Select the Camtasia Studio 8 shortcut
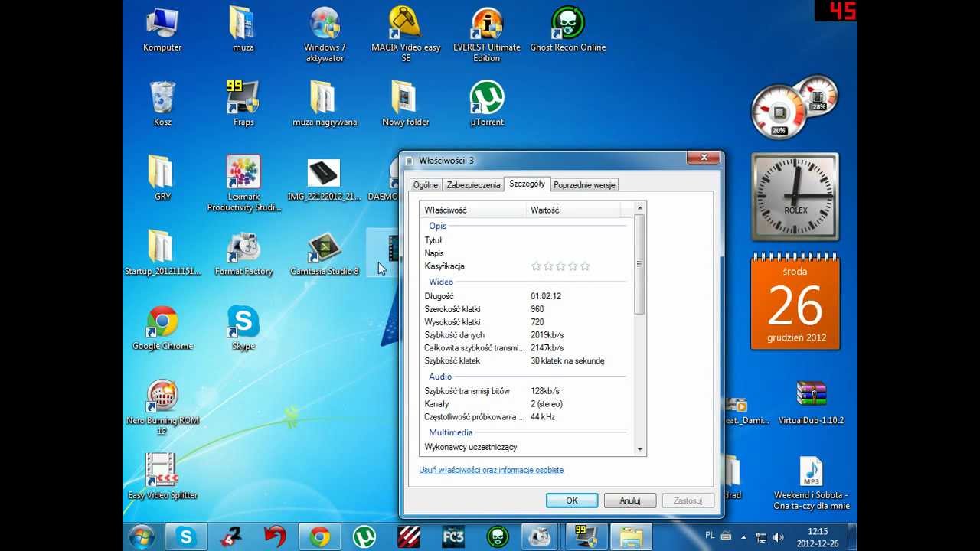This screenshot has width=980, height=551. tap(325, 253)
